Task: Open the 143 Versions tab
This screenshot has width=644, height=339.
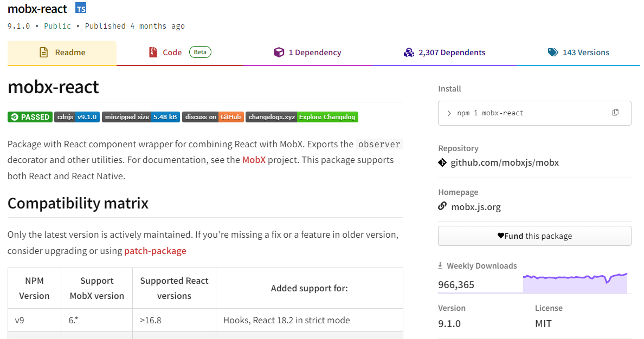Action: point(578,53)
